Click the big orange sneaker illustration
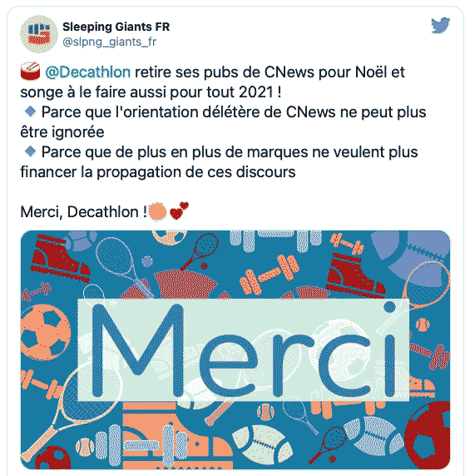The image size is (470, 476). [176, 434]
